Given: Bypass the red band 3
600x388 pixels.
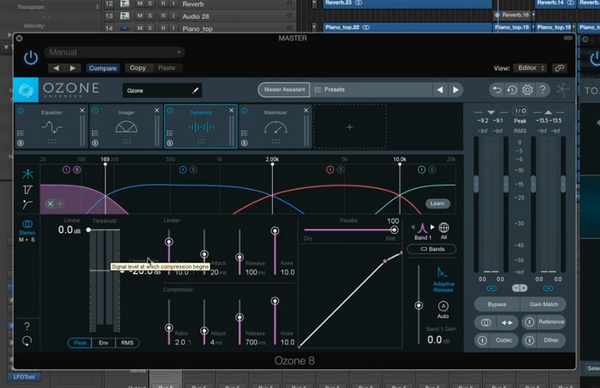Looking at the screenshot, I should [x=330, y=170].
